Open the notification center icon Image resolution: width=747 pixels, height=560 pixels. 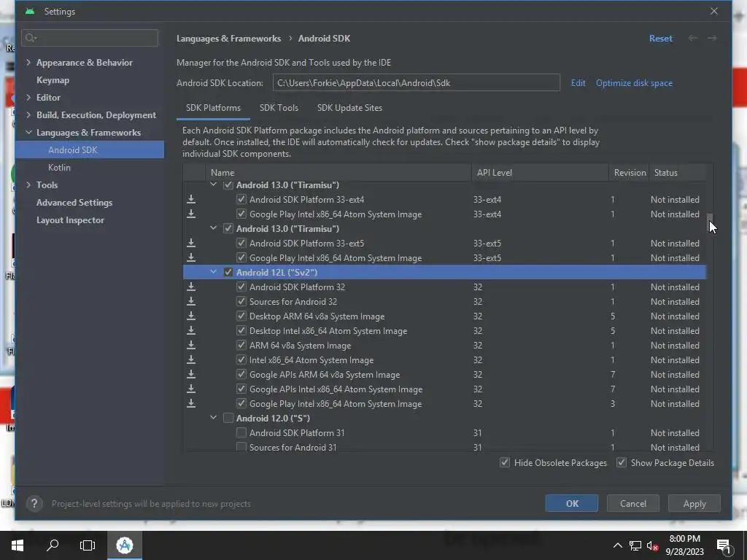click(x=724, y=547)
